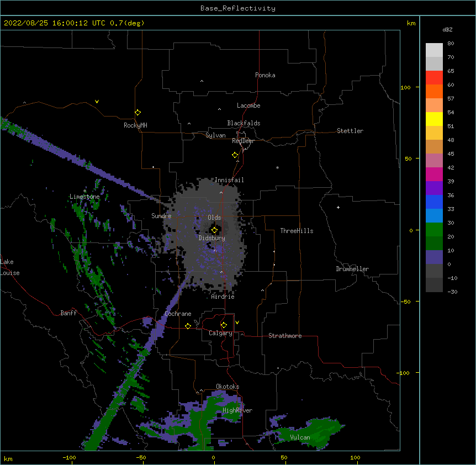The height and width of the screenshot is (465, 476).
Task: Click the Sylvan label
Action: click(215, 135)
